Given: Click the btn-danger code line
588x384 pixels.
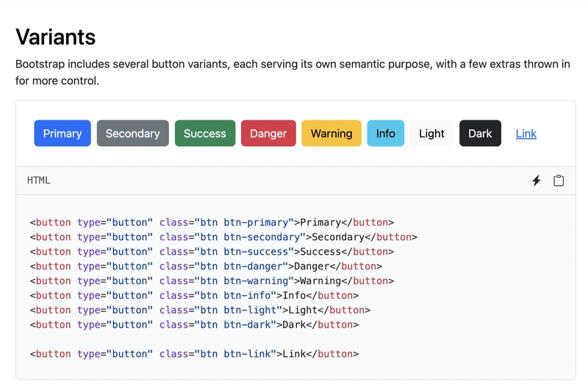Looking at the screenshot, I should [x=206, y=267].
